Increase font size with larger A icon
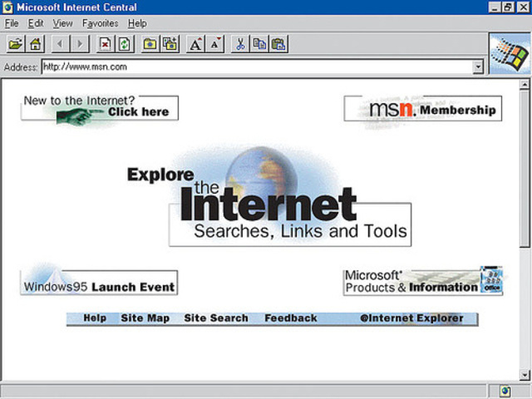This screenshot has height=399, width=532. coord(195,44)
